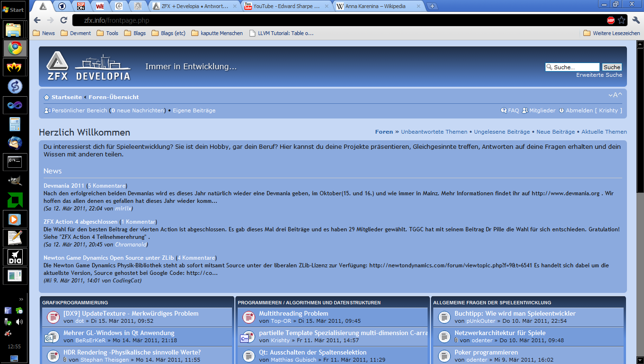
Task: Open the new tab plus button
Action: (432, 6)
